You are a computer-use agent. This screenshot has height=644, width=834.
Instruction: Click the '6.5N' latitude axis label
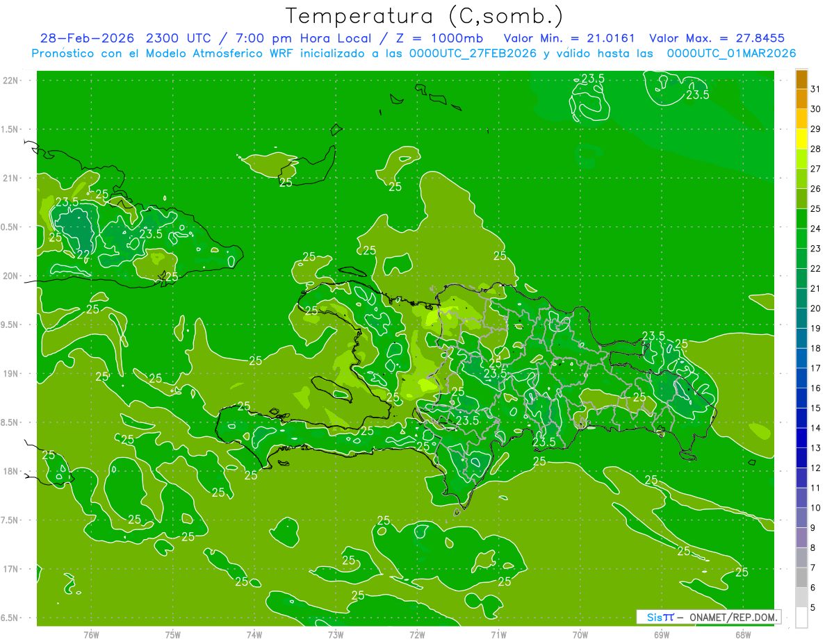pos(10,618)
